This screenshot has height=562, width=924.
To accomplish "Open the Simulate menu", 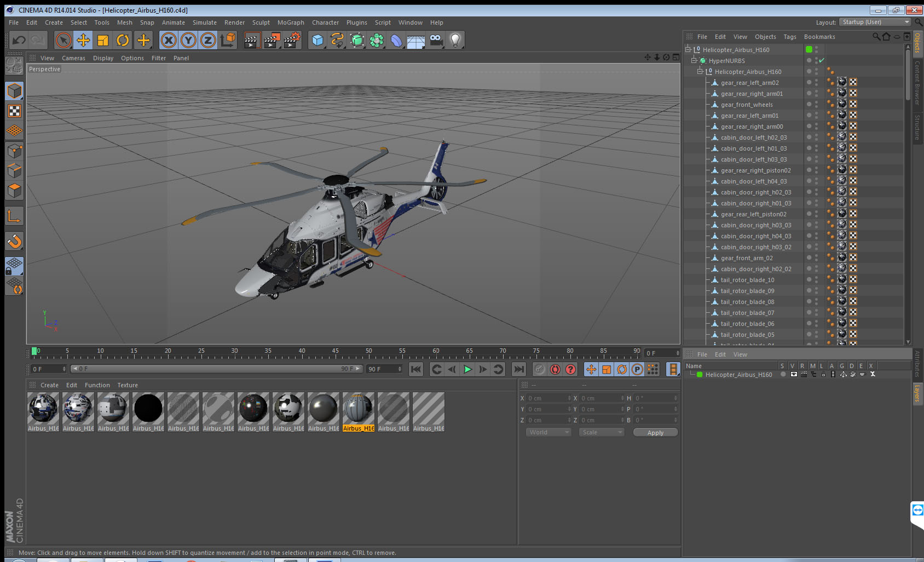I will click(205, 22).
